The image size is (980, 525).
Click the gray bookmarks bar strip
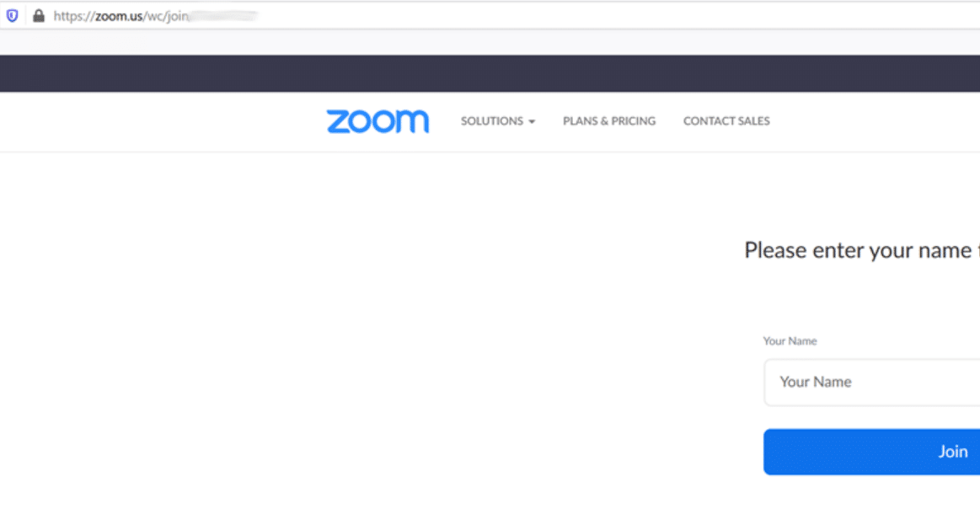(490, 42)
